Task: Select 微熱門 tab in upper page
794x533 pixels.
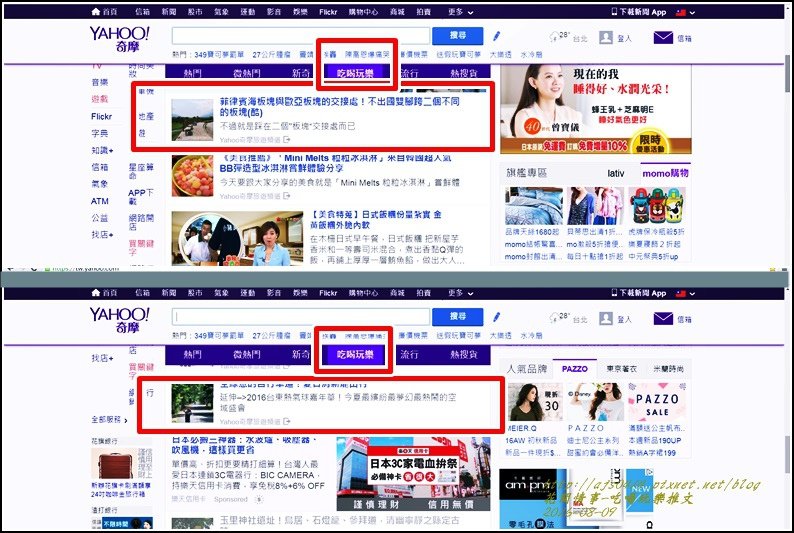Action: pyautogui.click(x=247, y=73)
